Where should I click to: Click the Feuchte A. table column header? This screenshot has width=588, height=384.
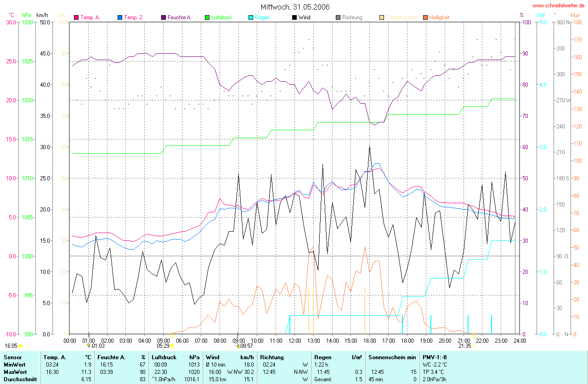tap(112, 357)
